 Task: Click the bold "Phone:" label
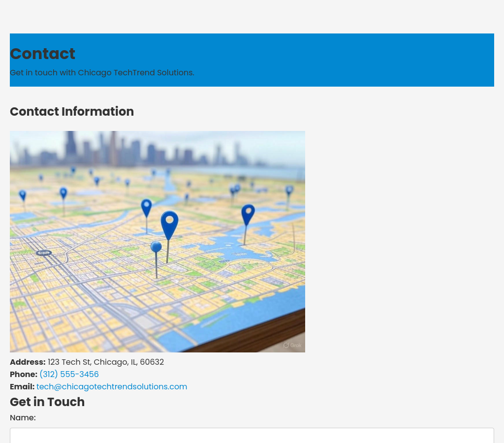(x=24, y=375)
